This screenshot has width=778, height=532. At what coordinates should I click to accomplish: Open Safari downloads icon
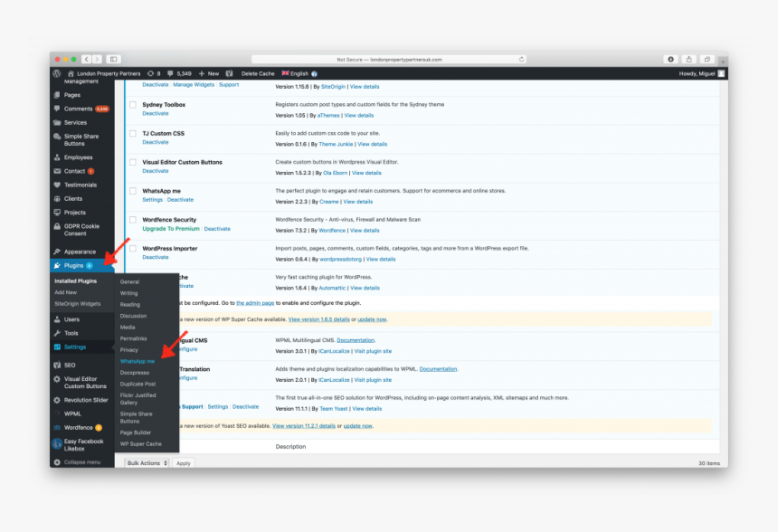671,59
